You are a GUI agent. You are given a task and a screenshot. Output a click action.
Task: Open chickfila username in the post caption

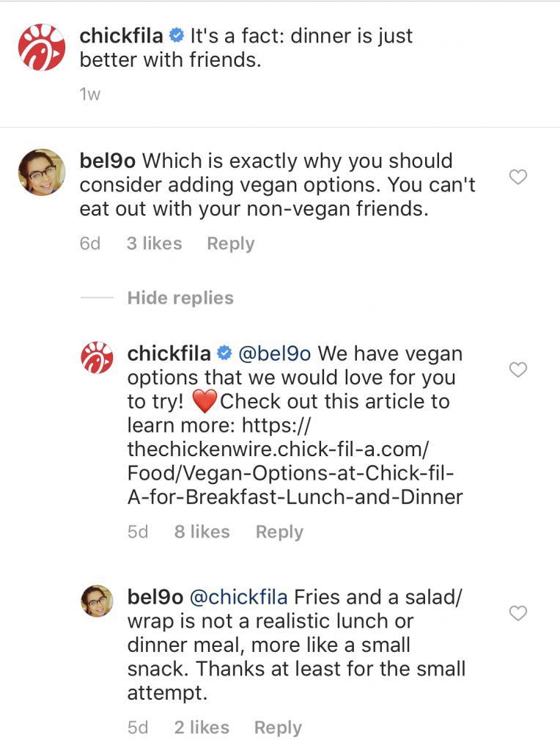(x=121, y=35)
